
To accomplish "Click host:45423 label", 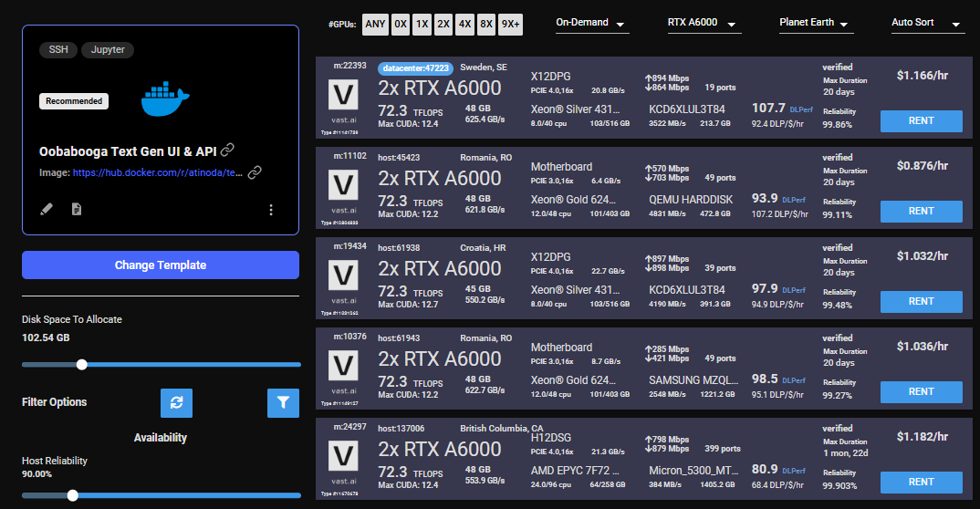I will [399, 158].
